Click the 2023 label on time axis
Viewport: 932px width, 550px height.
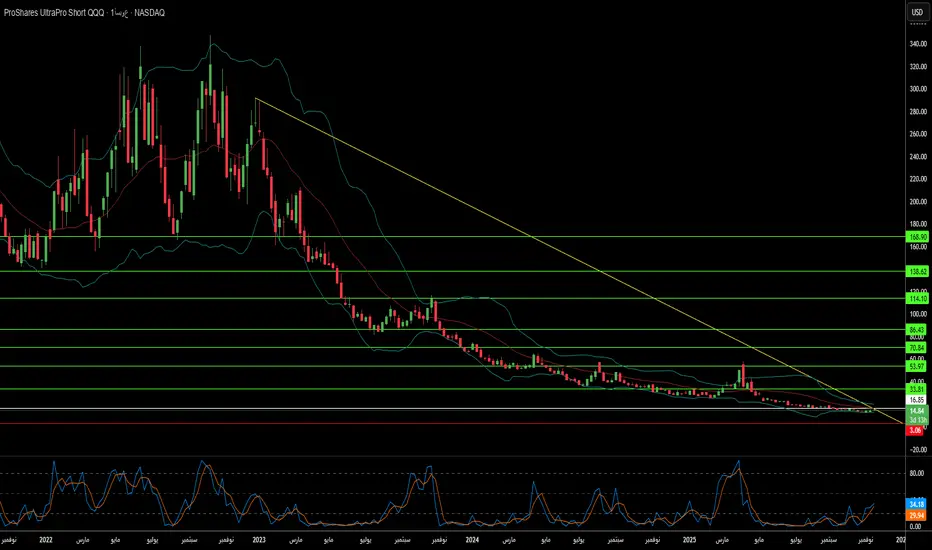(258, 539)
